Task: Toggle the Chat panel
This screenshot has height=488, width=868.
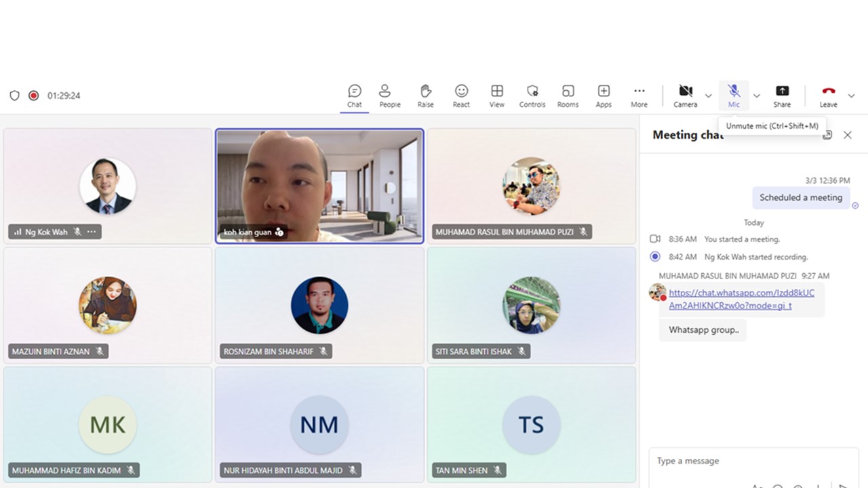Action: 354,96
